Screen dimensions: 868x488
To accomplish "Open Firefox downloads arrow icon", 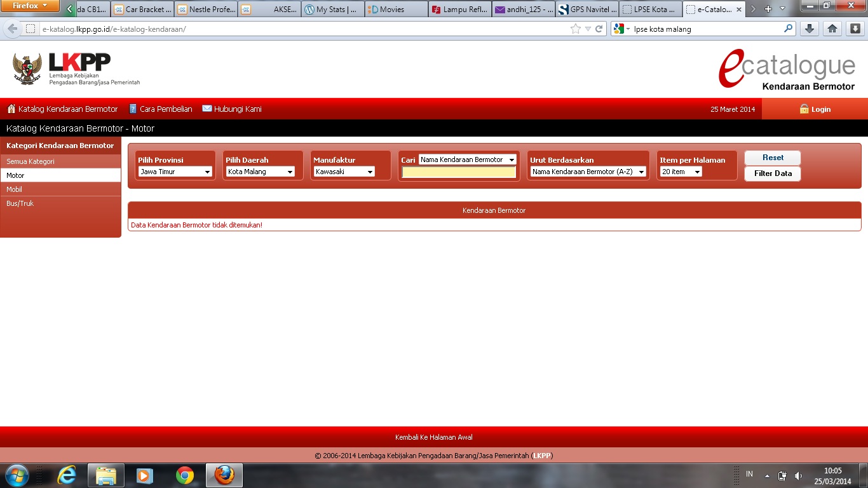I will point(810,29).
